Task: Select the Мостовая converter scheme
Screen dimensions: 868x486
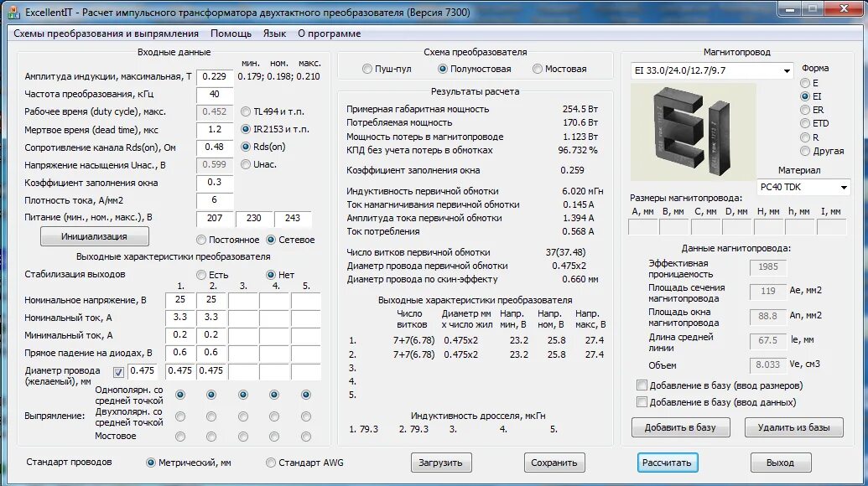Action: click(559, 69)
